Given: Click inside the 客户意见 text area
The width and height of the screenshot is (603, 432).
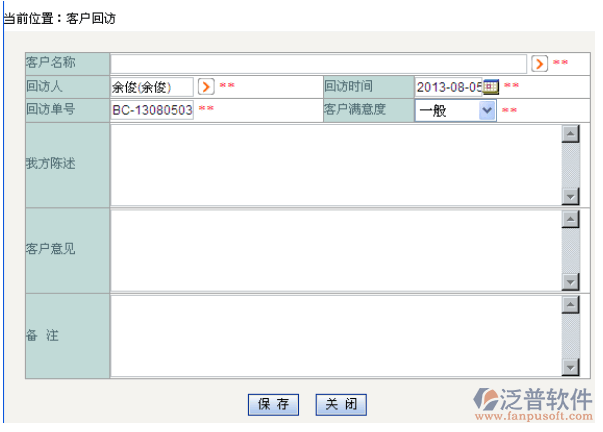Looking at the screenshot, I should (336, 250).
